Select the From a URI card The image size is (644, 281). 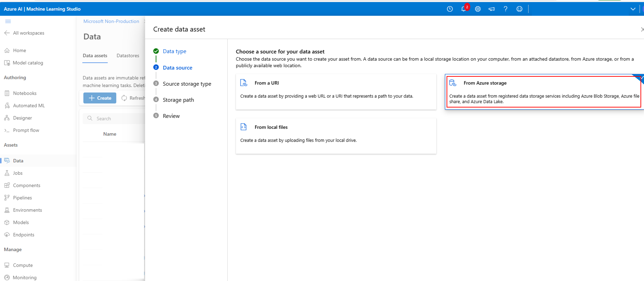click(336, 92)
